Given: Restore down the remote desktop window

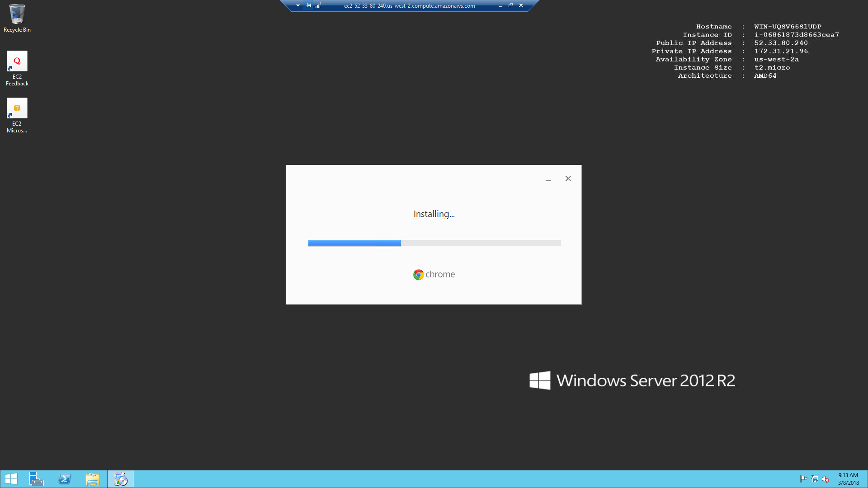Looking at the screenshot, I should pyautogui.click(x=510, y=5).
